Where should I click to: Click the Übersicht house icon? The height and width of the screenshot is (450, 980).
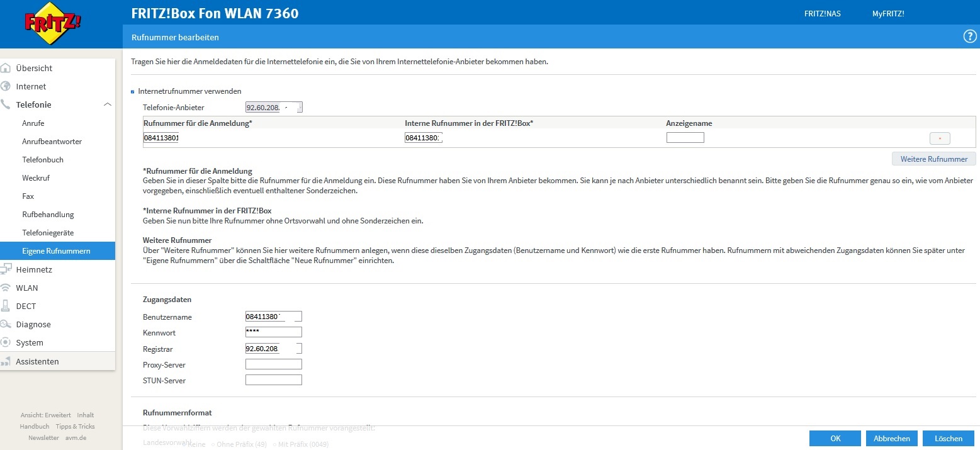(6, 68)
